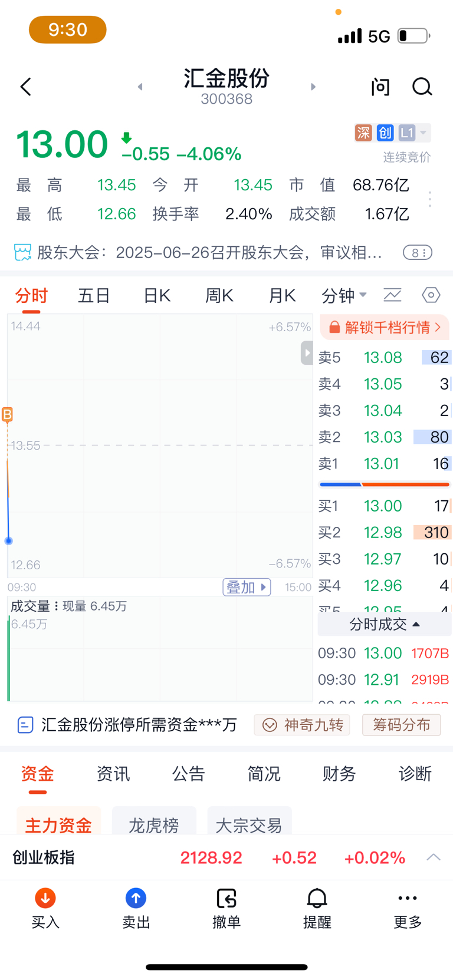
Task: Switch to the 资金 tab
Action: [38, 774]
